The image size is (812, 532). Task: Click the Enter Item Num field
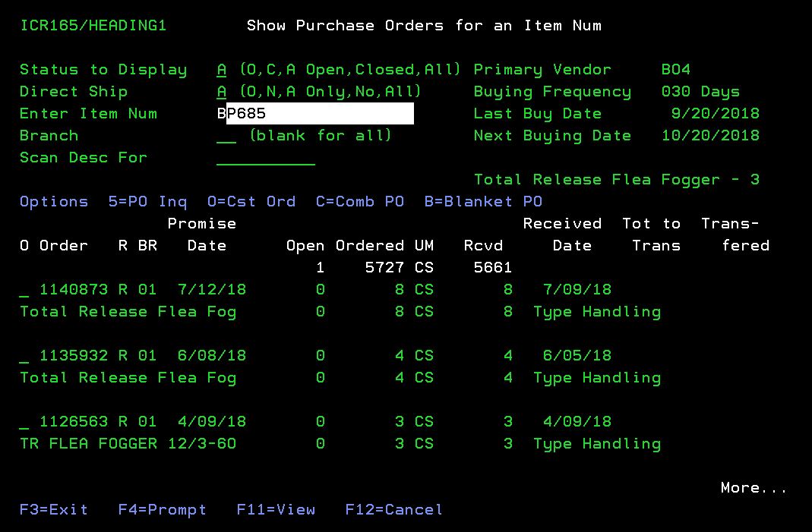click(314, 114)
